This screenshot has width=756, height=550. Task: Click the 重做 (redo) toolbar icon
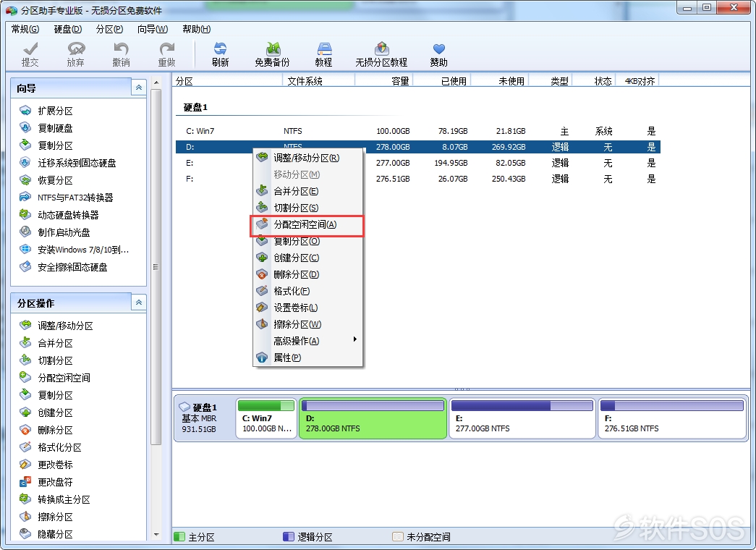click(x=167, y=54)
